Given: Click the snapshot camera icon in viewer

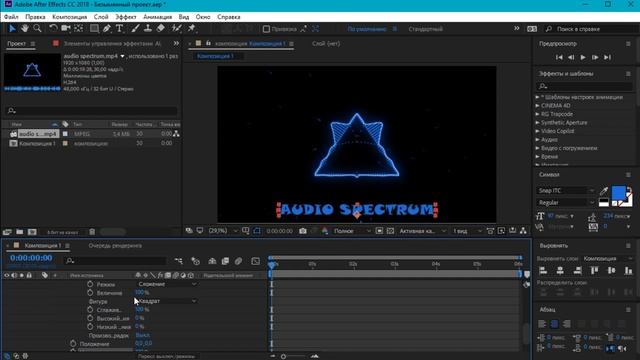Looking at the screenshot, I should 302,231.
